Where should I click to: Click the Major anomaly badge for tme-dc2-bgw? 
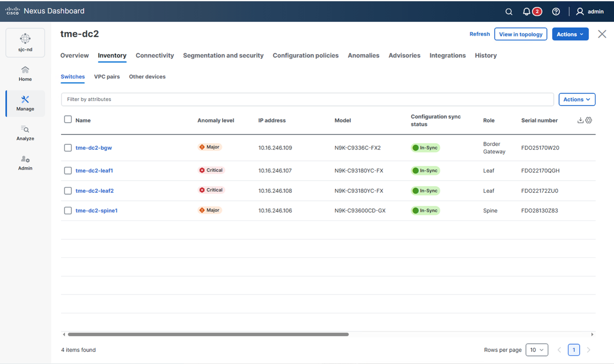tap(210, 147)
